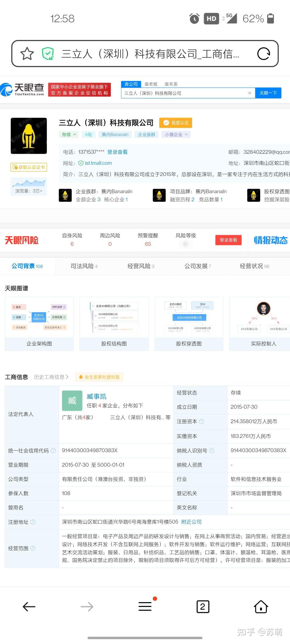The image size is (290, 644).
Task: Click the 股权穿透图 promo icon
Action: (x=254, y=195)
